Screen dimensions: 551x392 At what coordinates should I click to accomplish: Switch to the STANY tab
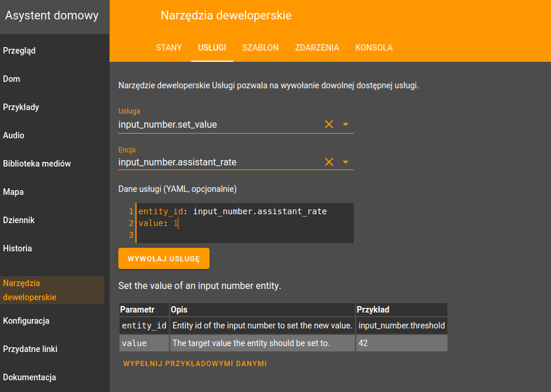pos(169,48)
